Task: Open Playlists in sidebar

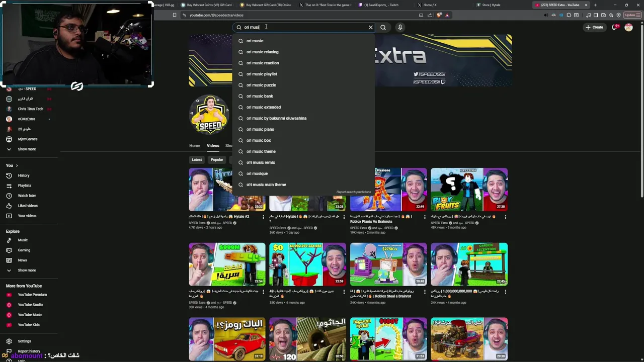Action: coord(24,186)
